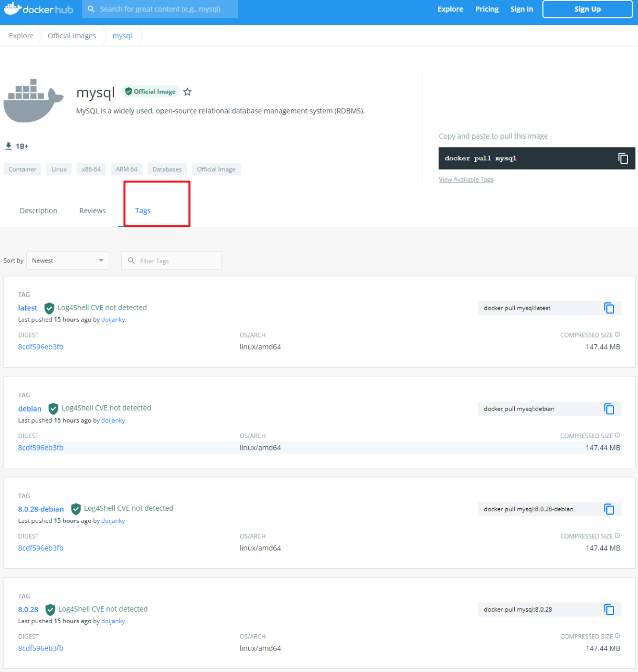This screenshot has height=672, width=638.
Task: Copy pull command for mysql:latest
Action: pyautogui.click(x=609, y=308)
